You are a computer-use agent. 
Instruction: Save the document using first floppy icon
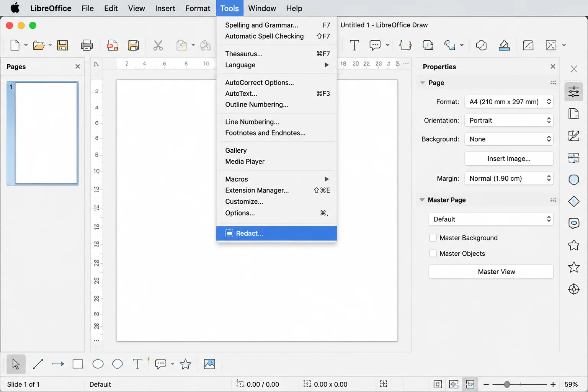[62, 45]
